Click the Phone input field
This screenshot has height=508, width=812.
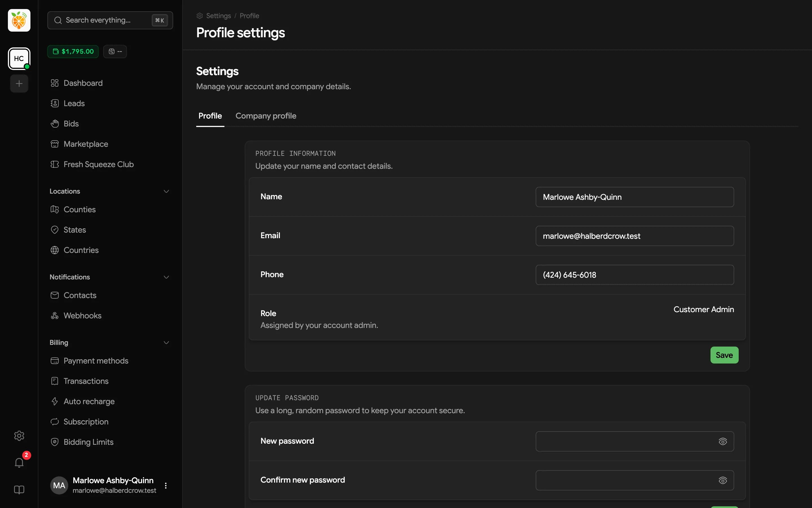click(634, 275)
